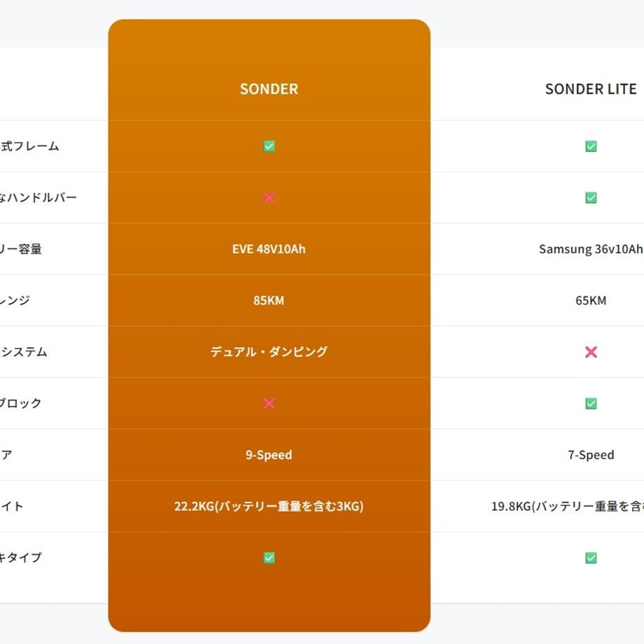
Task: Select the Samsung 36v10Ah battery value
Action: tap(591, 249)
